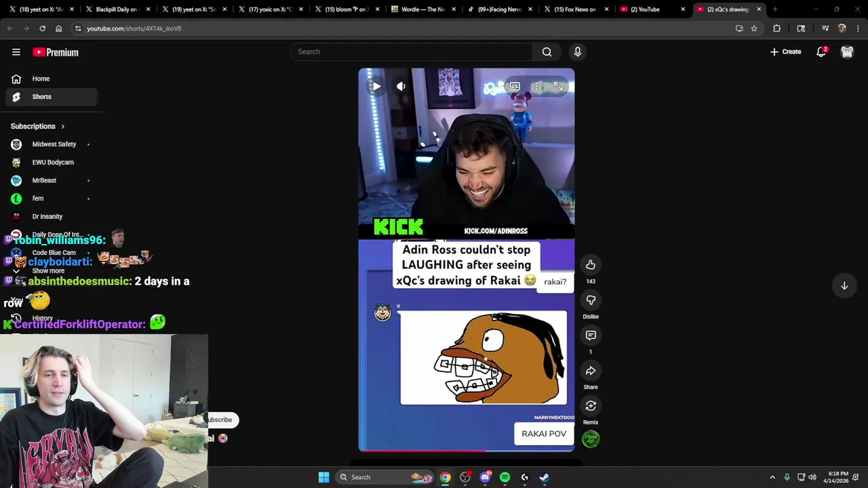Open the taskbar volume control
868x488 pixels.
click(812, 477)
